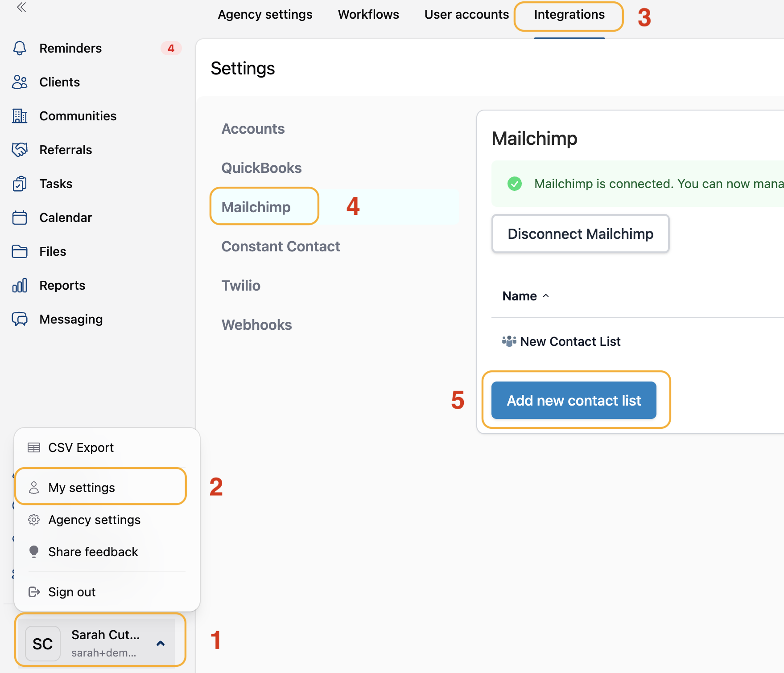Click the Add new contact list button
784x673 pixels.
tap(574, 400)
